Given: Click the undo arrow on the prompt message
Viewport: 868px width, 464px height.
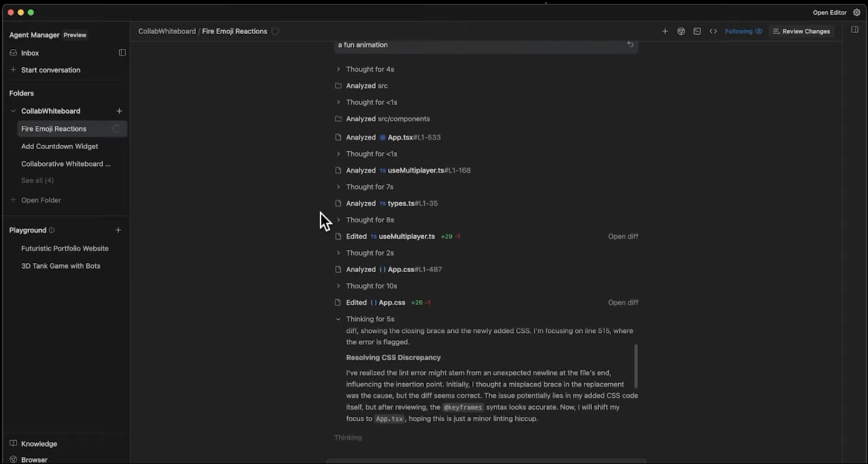Looking at the screenshot, I should (x=630, y=44).
